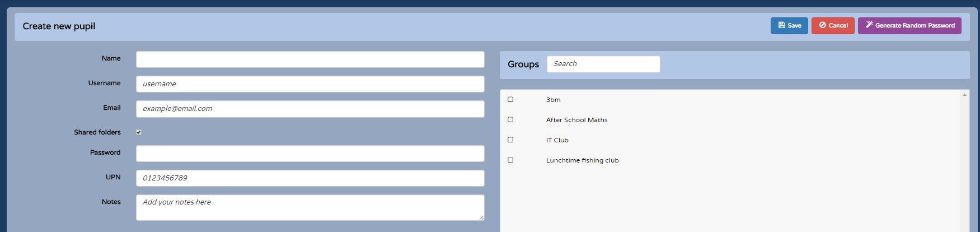Tick the 3bm group checkbox
The width and height of the screenshot is (980, 232).
[x=510, y=99]
